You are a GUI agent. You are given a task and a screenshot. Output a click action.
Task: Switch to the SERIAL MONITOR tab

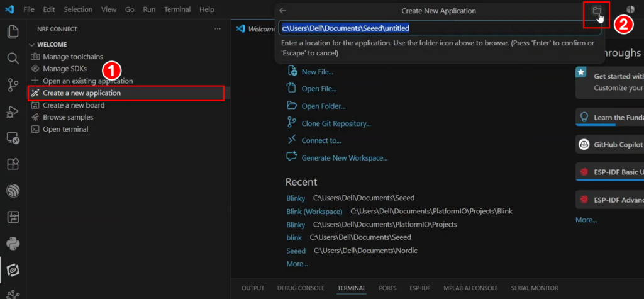pos(535,288)
